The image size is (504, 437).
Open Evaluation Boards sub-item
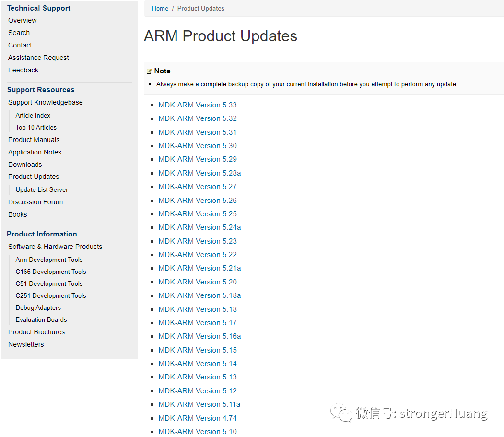click(x=41, y=319)
